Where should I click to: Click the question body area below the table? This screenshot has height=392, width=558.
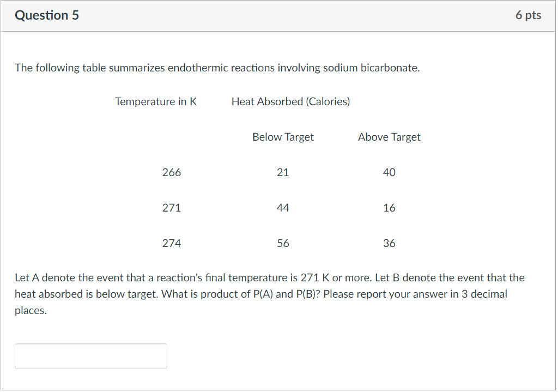coord(269,293)
